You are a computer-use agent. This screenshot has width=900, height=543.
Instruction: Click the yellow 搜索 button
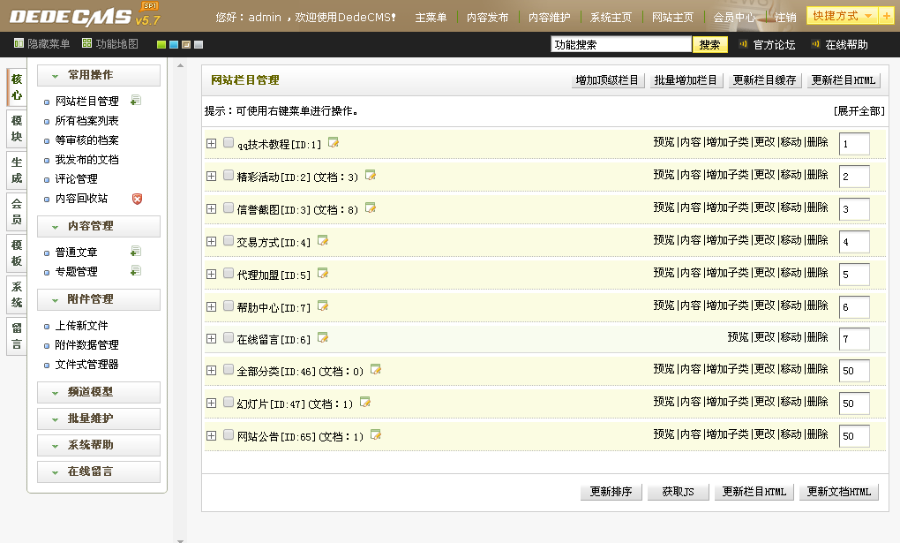(x=710, y=45)
